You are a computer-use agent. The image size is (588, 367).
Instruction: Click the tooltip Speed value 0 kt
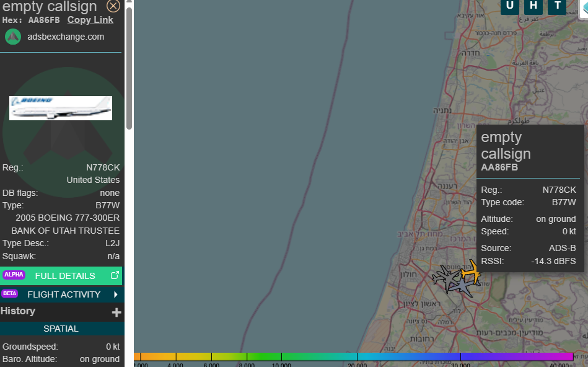(x=569, y=231)
